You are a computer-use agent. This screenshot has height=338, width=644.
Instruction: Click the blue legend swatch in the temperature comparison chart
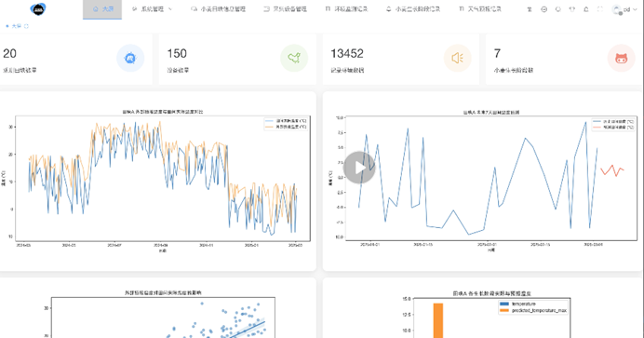pos(269,121)
